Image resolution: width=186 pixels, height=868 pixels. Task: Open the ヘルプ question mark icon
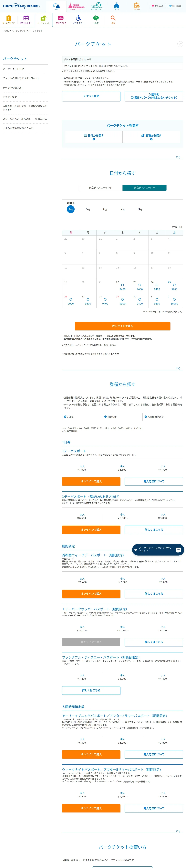[96, 20]
